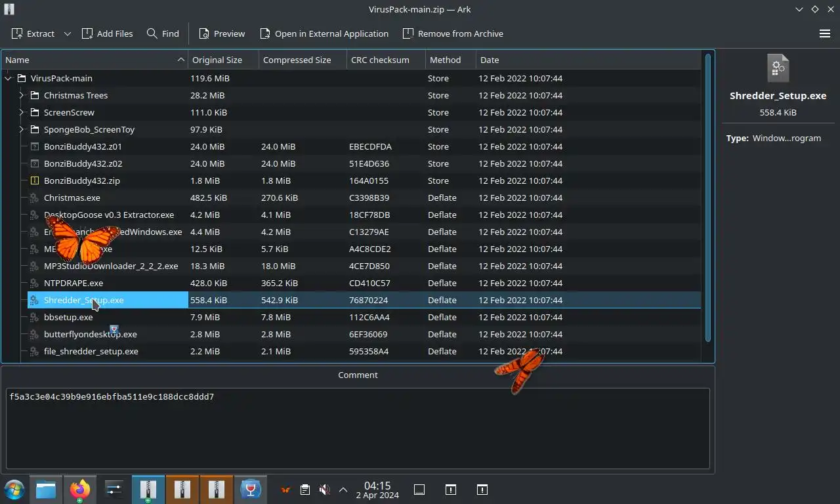The height and width of the screenshot is (504, 840).
Task: Select file_shredder_setup.exe file icon
Action: tap(35, 351)
